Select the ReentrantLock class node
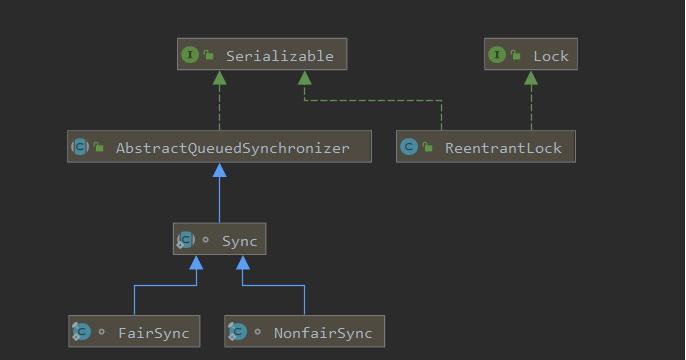This screenshot has height=360, width=686. [x=486, y=147]
